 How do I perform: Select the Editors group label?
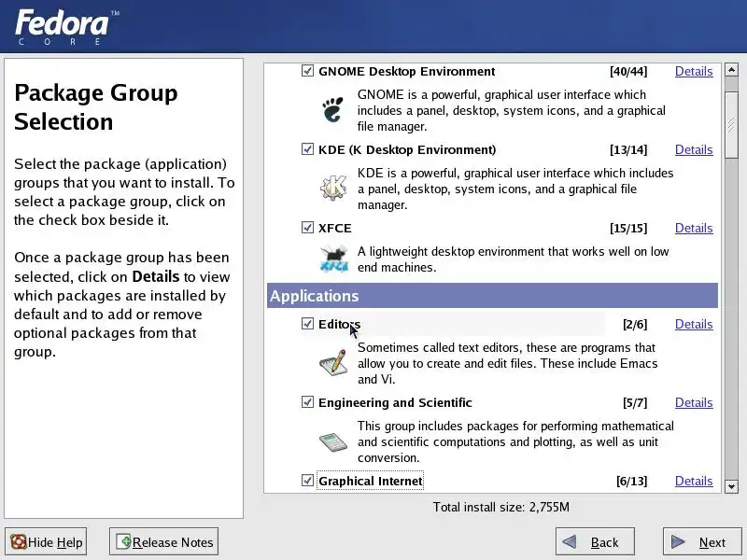pos(339,324)
